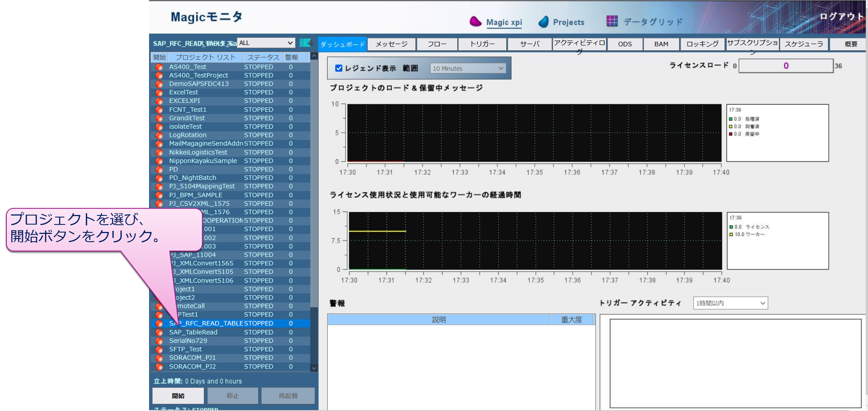868x411 pixels.
Task: Click the status icon for SORACOM_PJ1
Action: (x=159, y=358)
